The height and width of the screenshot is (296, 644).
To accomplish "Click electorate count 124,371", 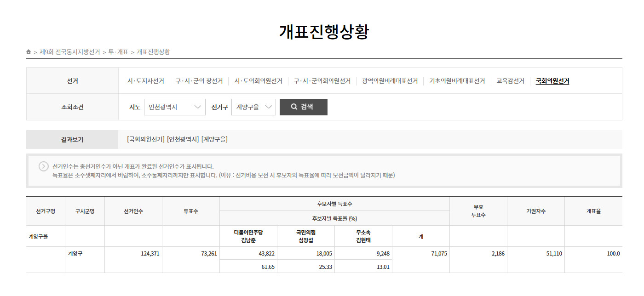I will pos(150,253).
